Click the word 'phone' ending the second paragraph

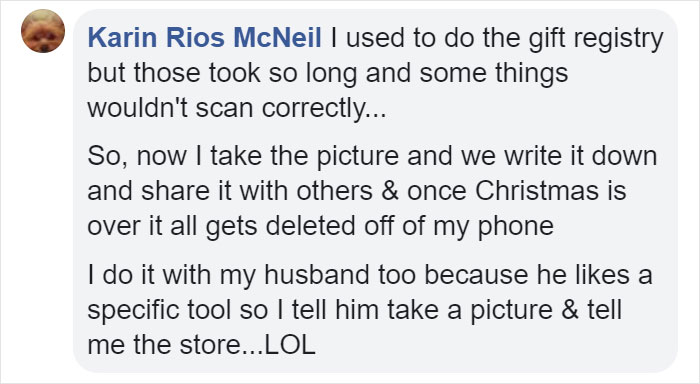point(516,227)
